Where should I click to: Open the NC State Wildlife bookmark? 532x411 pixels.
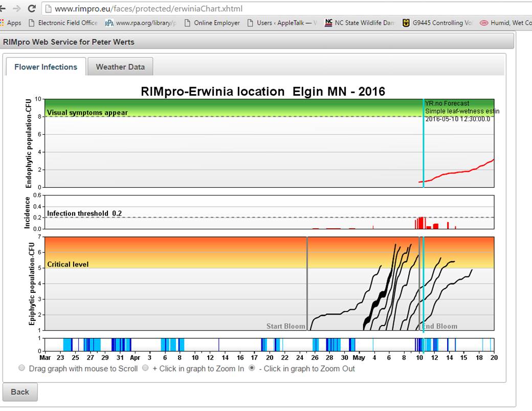pos(361,23)
